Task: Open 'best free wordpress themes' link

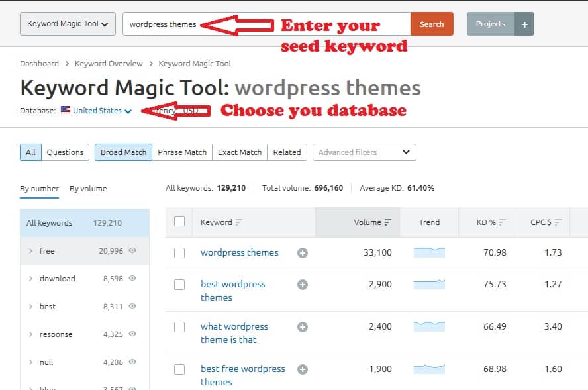Action: (x=243, y=375)
